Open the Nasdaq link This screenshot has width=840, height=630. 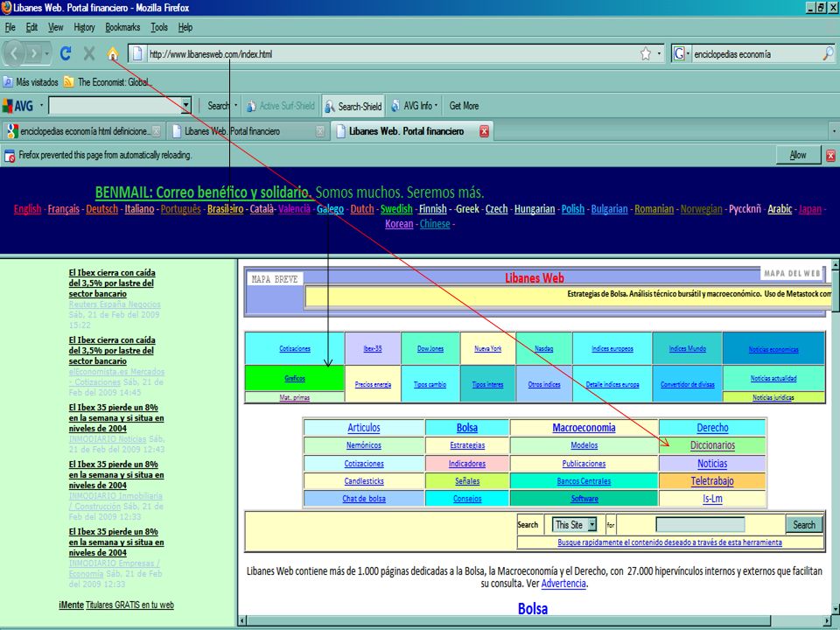(543, 349)
